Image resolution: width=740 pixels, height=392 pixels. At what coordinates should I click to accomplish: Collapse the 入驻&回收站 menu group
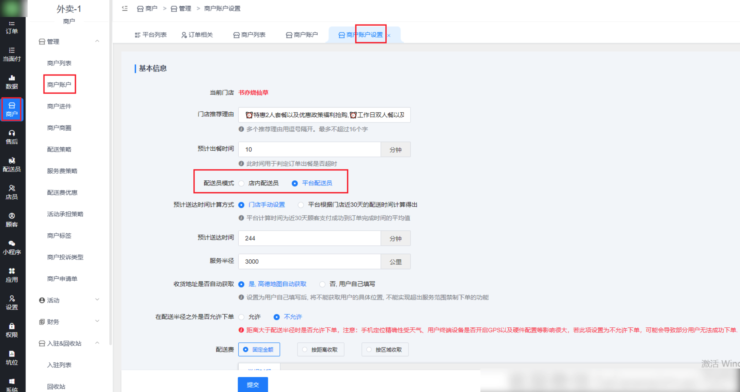(98, 343)
